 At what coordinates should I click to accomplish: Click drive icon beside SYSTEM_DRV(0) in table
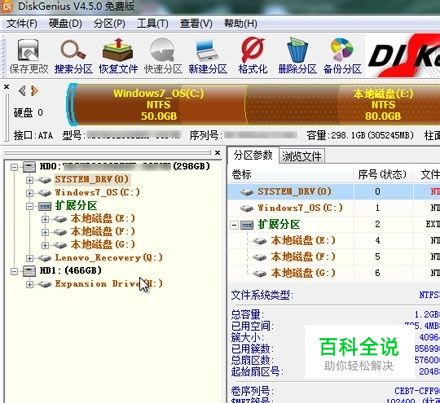pyautogui.click(x=247, y=192)
